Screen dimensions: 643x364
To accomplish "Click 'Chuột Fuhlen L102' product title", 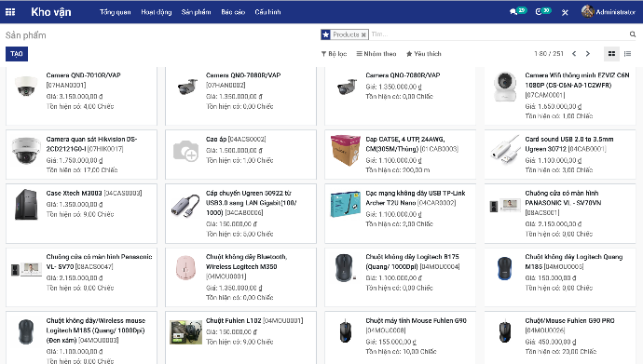I will point(233,320).
